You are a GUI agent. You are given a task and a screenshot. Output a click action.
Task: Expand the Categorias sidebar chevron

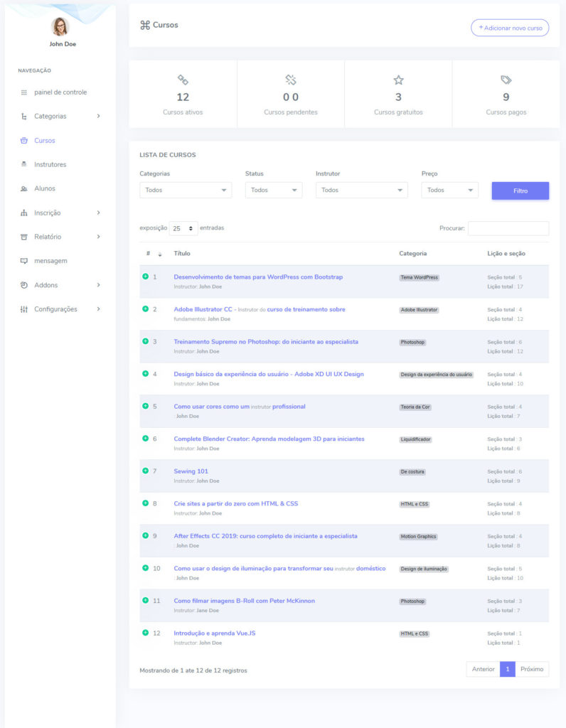coord(98,116)
